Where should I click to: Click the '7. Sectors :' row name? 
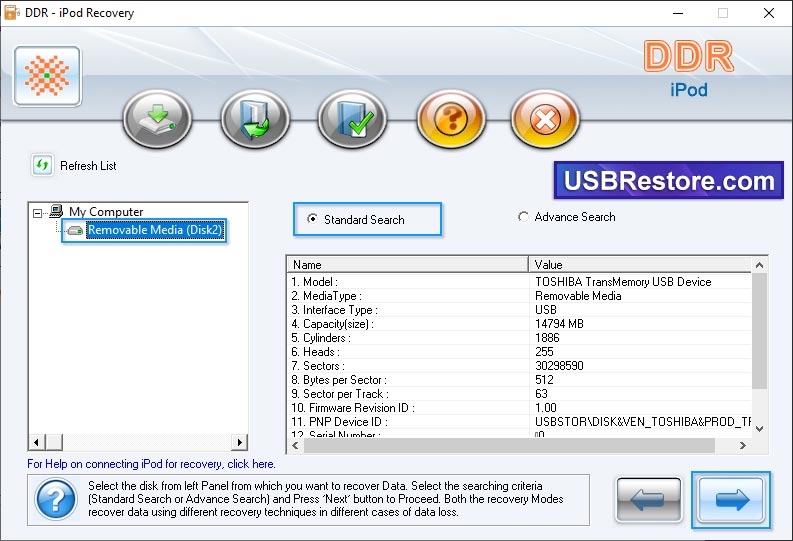(318, 366)
